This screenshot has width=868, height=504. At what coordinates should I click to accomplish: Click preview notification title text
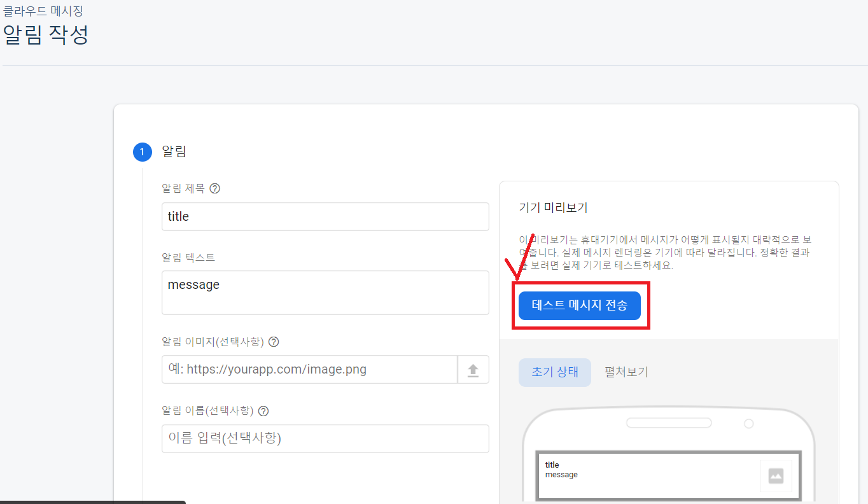point(552,465)
